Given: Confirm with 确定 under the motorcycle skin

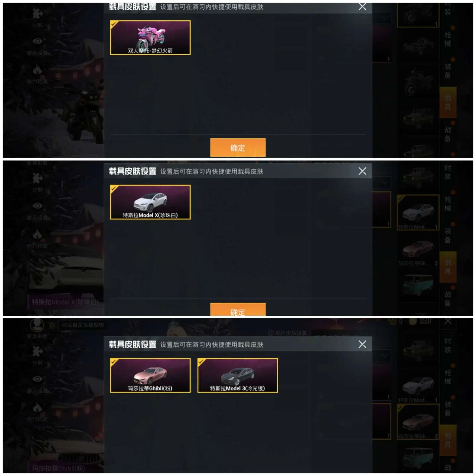Looking at the screenshot, I should [238, 147].
